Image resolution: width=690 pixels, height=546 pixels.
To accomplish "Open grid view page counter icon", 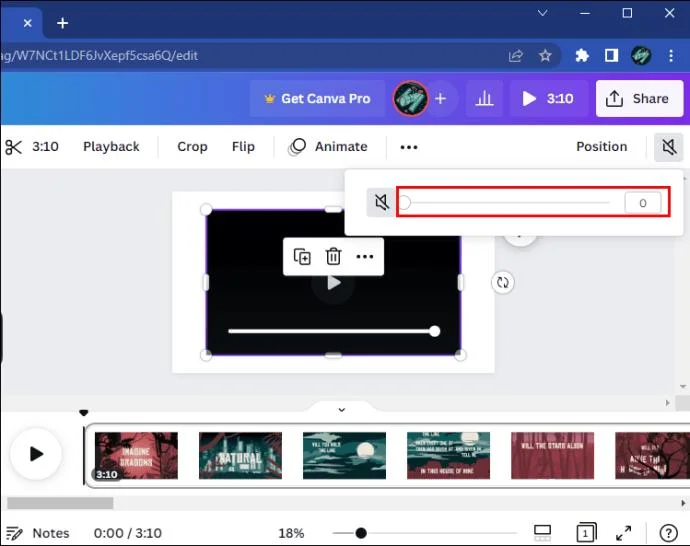I will (x=586, y=533).
